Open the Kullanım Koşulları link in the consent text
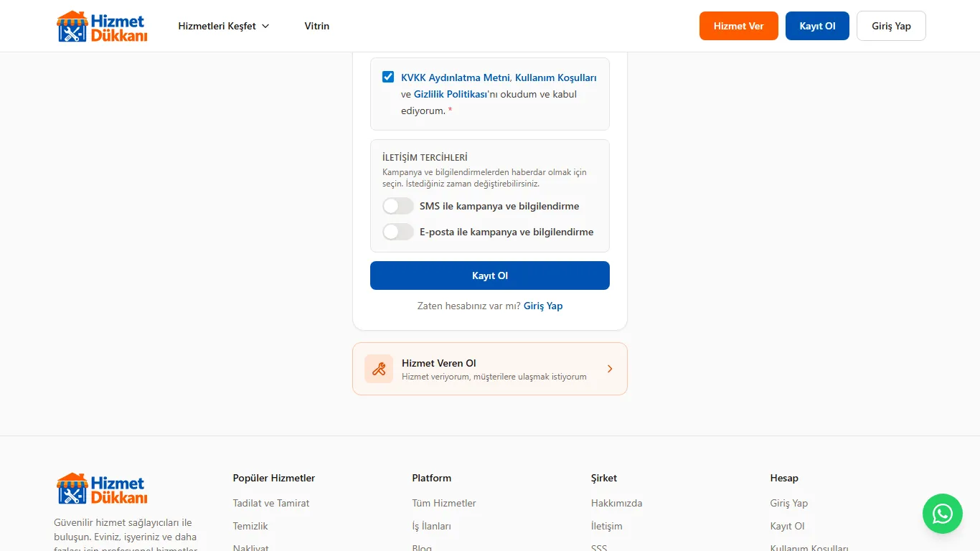The width and height of the screenshot is (980, 551). (556, 77)
